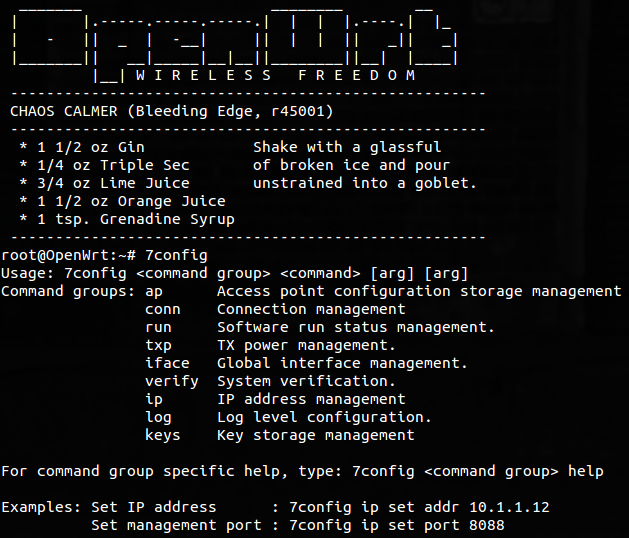Viewport: 629px width, 538px height.
Task: Click the 'For command group specific help' line
Action: (302, 472)
